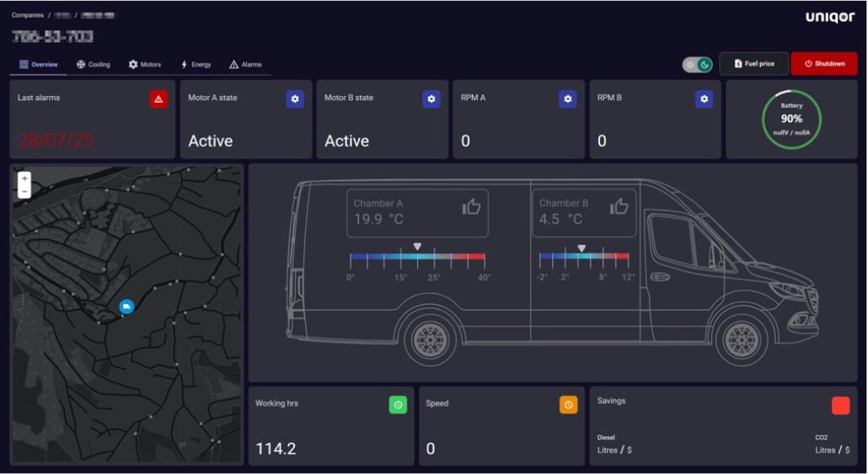Open Motor A state gear settings
This screenshot has width=868, height=474.
(x=295, y=99)
